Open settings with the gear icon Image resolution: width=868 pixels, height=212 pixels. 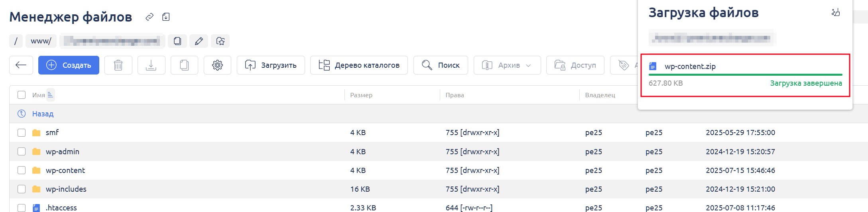tap(217, 65)
